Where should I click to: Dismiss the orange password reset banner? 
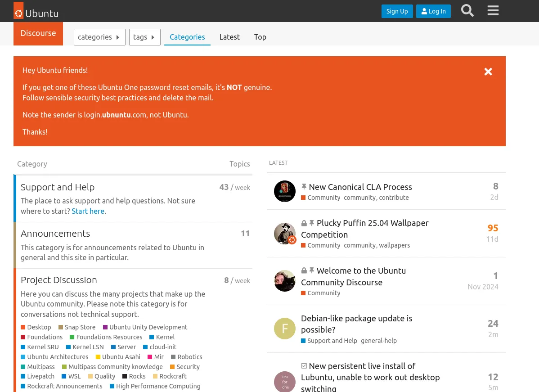tap(488, 72)
